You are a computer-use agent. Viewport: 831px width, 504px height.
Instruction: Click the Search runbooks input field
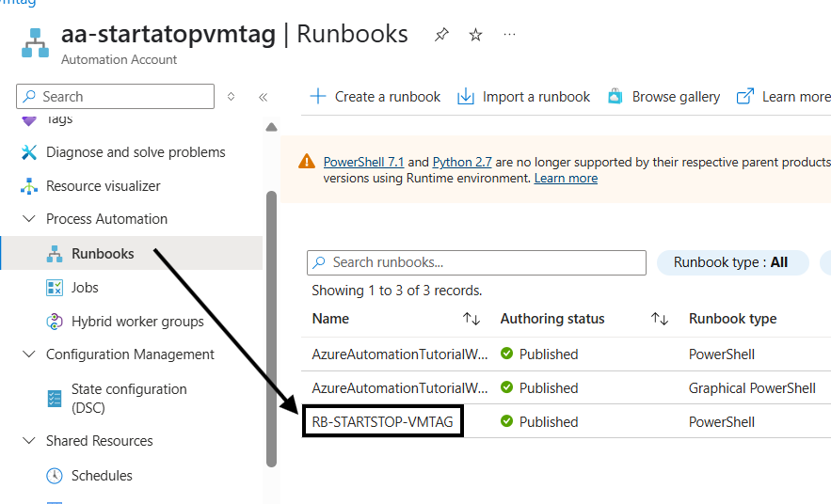click(x=476, y=262)
